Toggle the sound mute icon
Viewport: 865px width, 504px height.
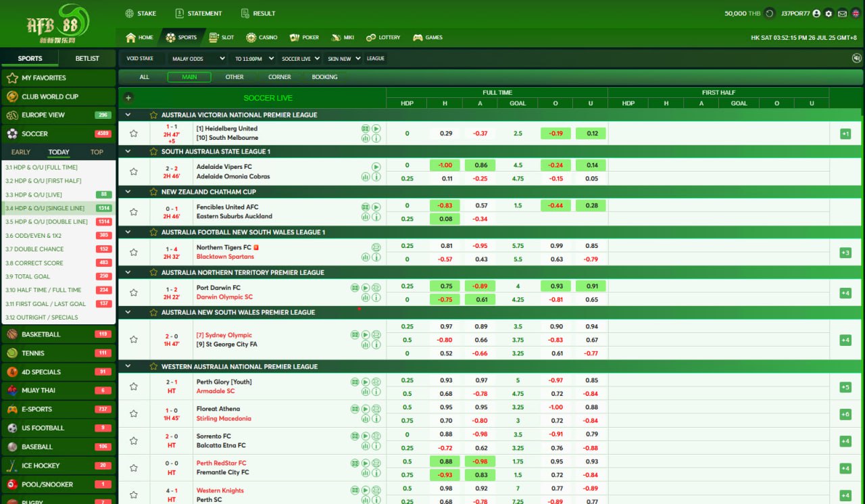857,58
